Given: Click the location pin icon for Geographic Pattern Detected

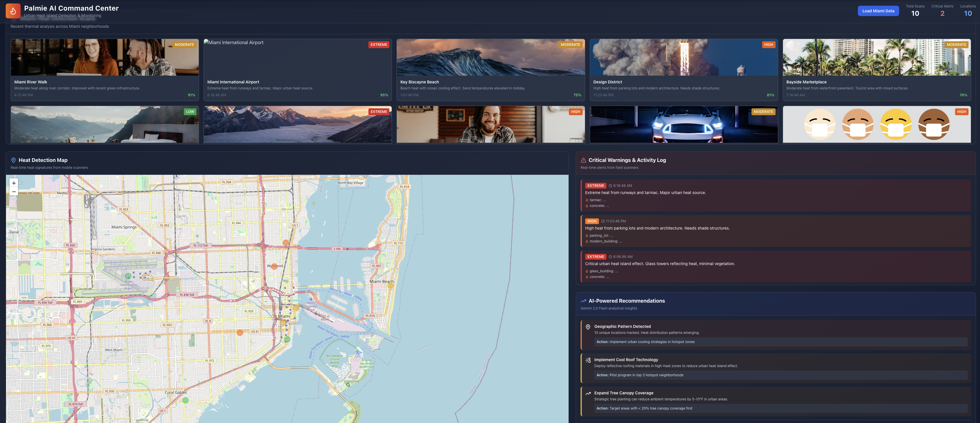Looking at the screenshot, I should click(588, 327).
